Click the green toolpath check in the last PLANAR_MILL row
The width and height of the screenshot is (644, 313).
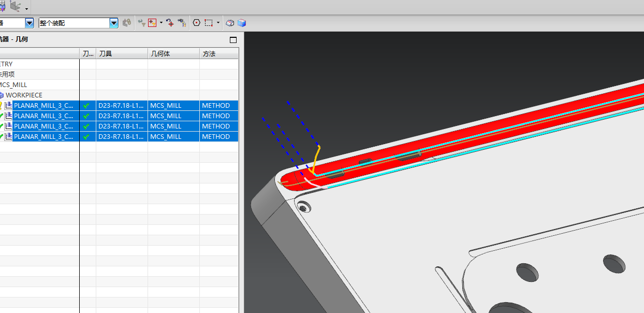coord(86,136)
